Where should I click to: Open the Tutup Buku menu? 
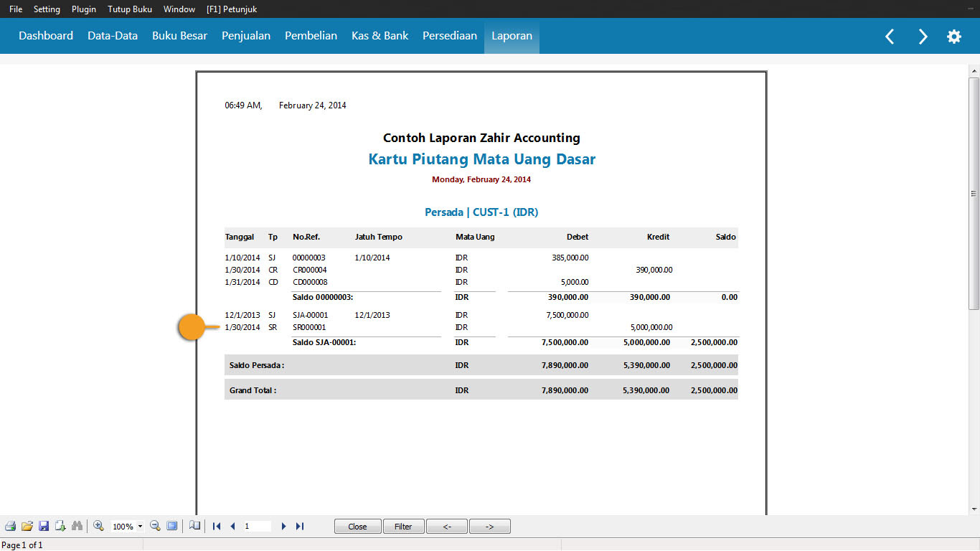pos(130,9)
